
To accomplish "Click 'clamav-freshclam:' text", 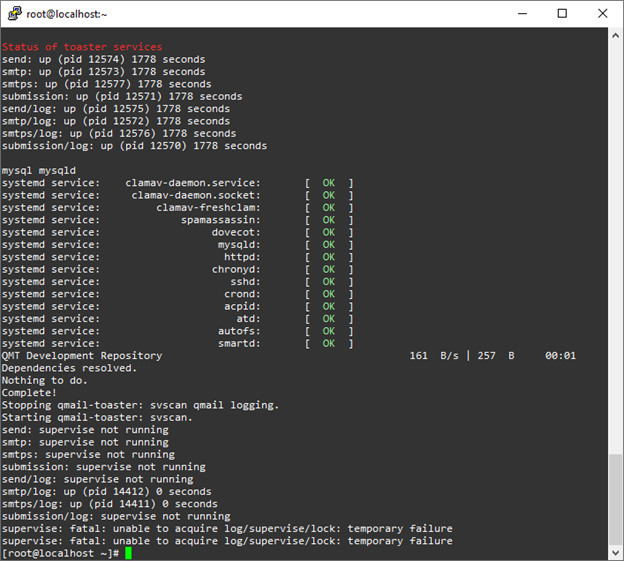I will [x=209, y=208].
